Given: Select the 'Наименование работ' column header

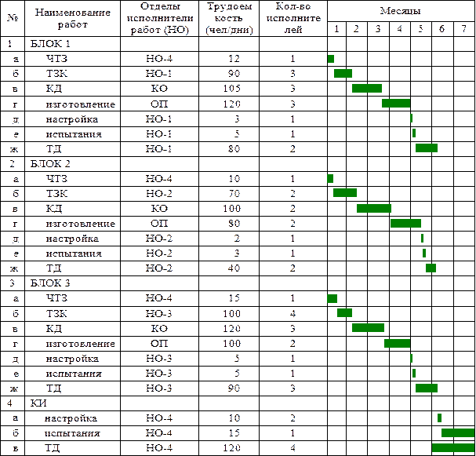Looking at the screenshot, I should [x=73, y=18].
